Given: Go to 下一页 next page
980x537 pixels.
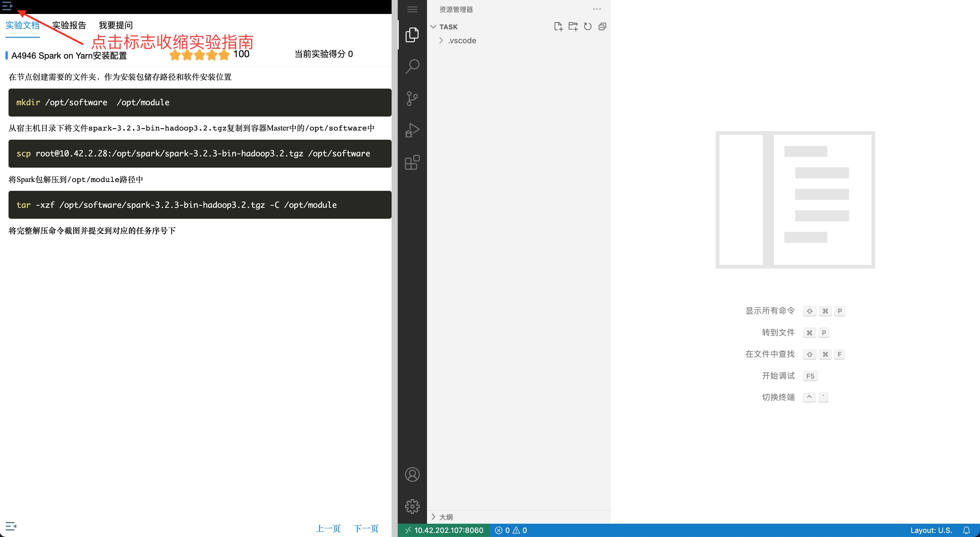Looking at the screenshot, I should [x=366, y=528].
